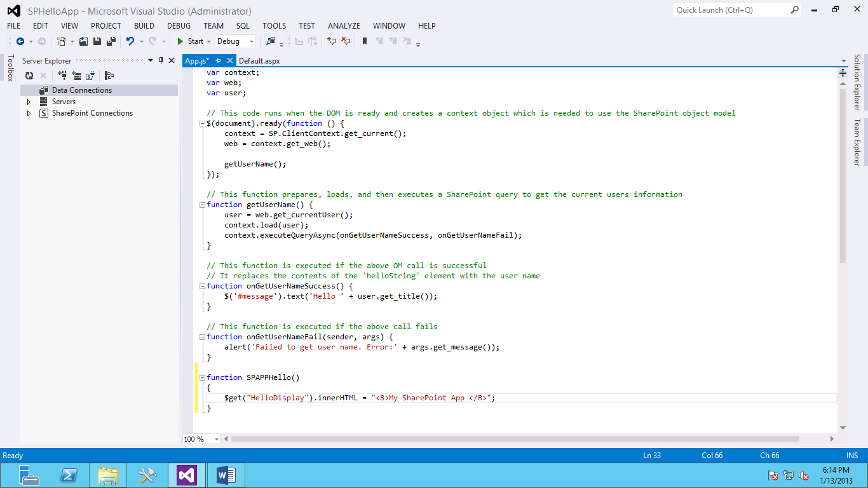Click Connect to Database icon
The width and height of the screenshot is (868, 488).
(x=62, y=76)
